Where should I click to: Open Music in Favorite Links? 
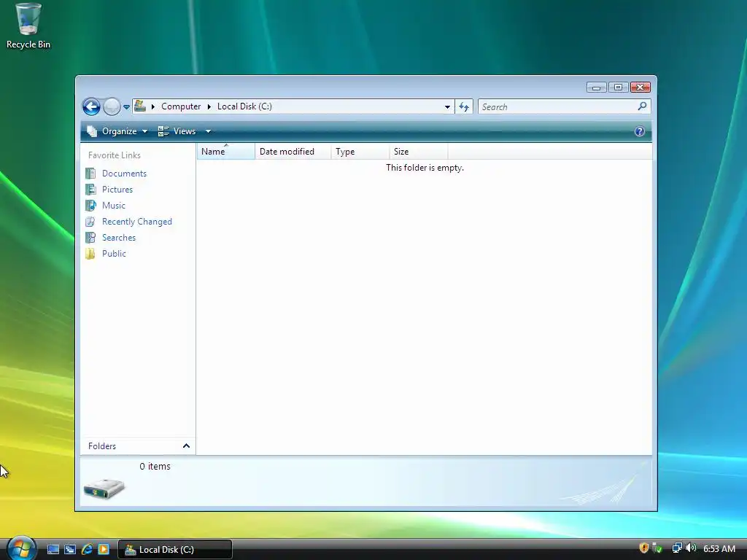(x=113, y=206)
